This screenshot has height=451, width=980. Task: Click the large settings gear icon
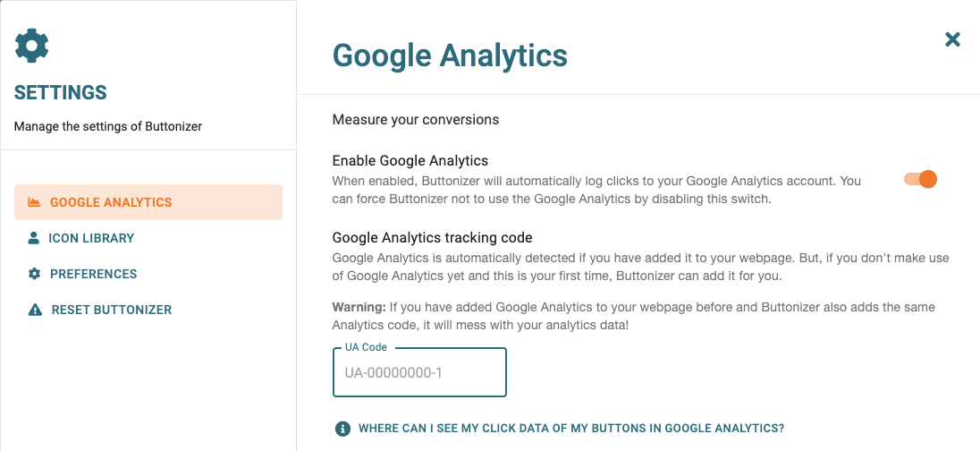click(31, 45)
